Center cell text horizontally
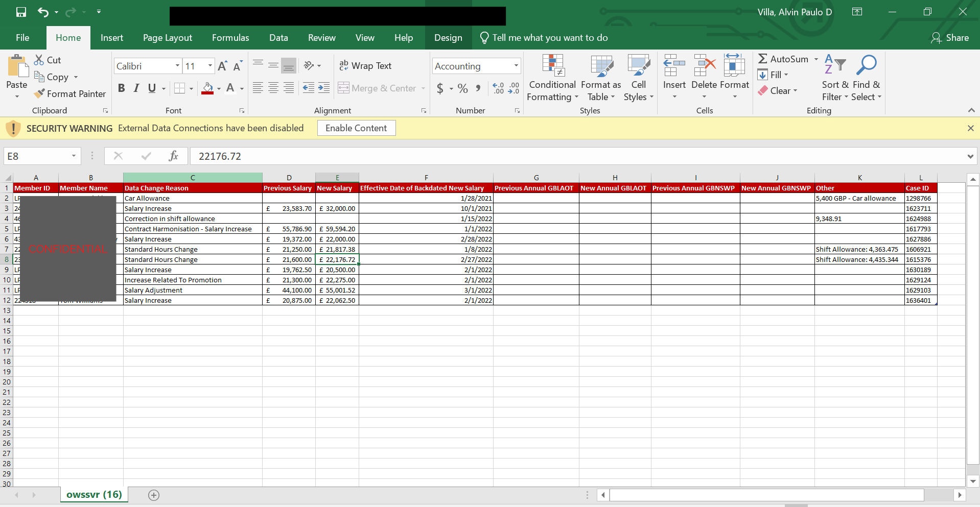The width and height of the screenshot is (980, 507). tap(273, 88)
